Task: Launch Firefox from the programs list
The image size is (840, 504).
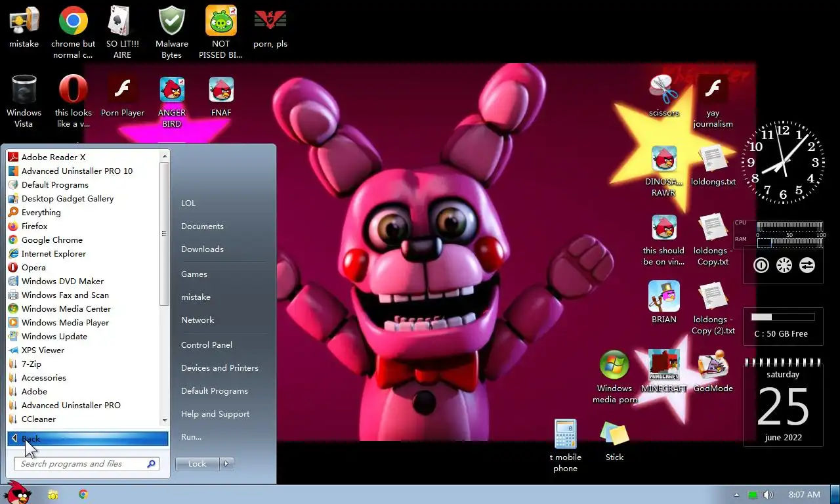Action: click(83, 226)
